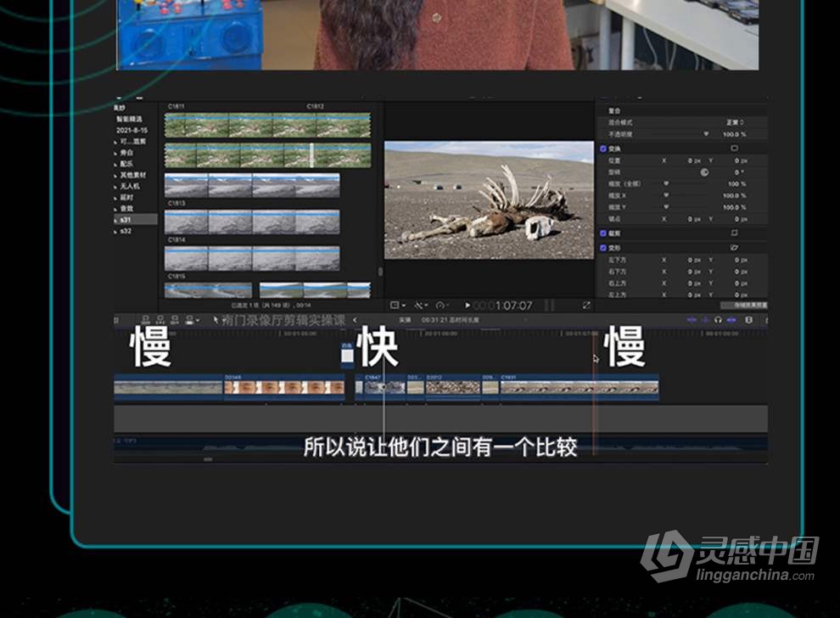
Task: Click the white title clip above the storyline
Action: (x=347, y=356)
